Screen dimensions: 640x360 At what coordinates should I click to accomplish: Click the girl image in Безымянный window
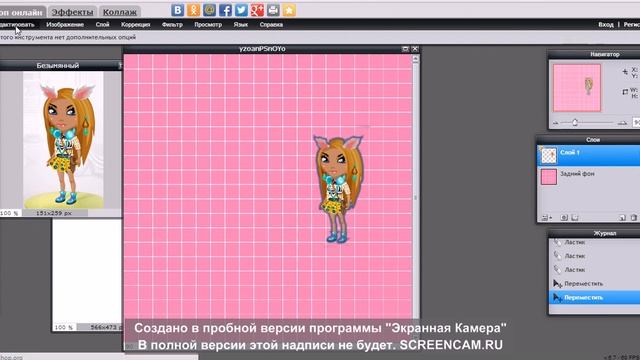click(63, 140)
